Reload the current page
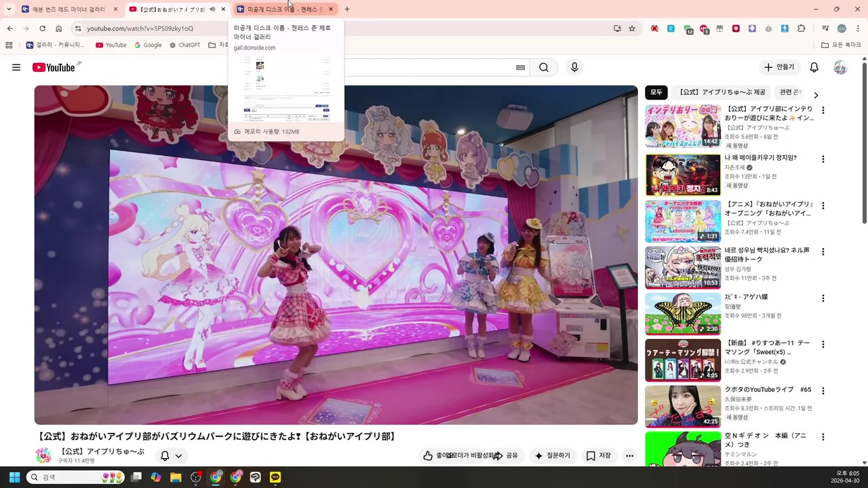The height and width of the screenshot is (488, 868). pos(42,28)
